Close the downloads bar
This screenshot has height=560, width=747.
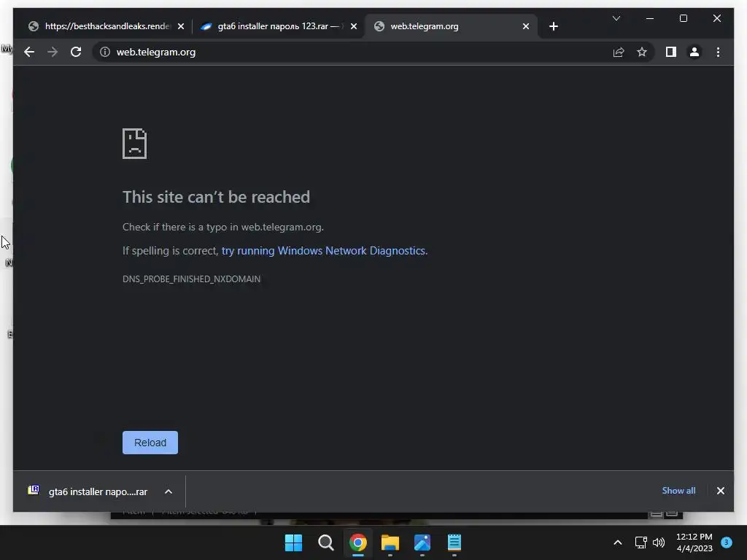(720, 491)
